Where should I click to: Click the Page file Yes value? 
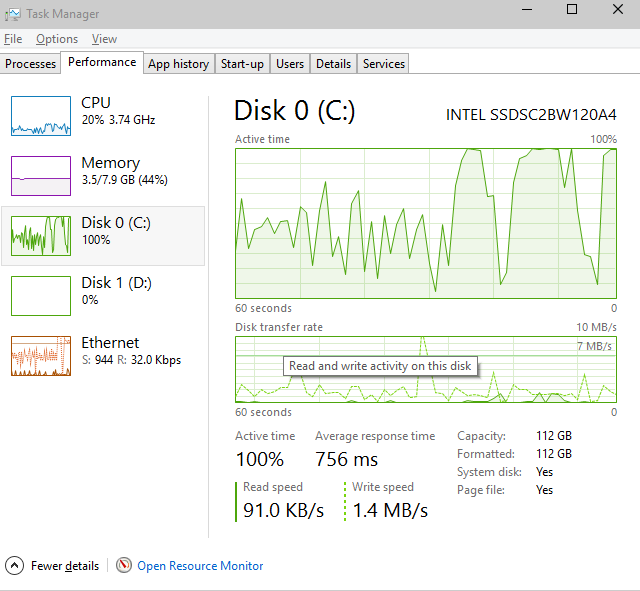[544, 490]
